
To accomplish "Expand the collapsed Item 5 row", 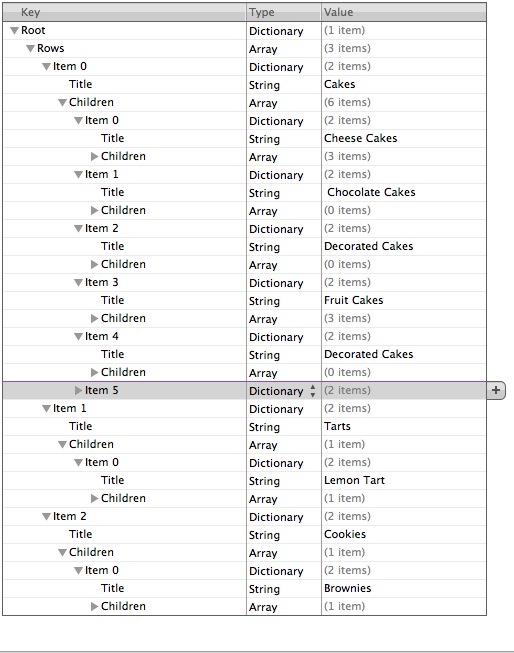I will [78, 390].
